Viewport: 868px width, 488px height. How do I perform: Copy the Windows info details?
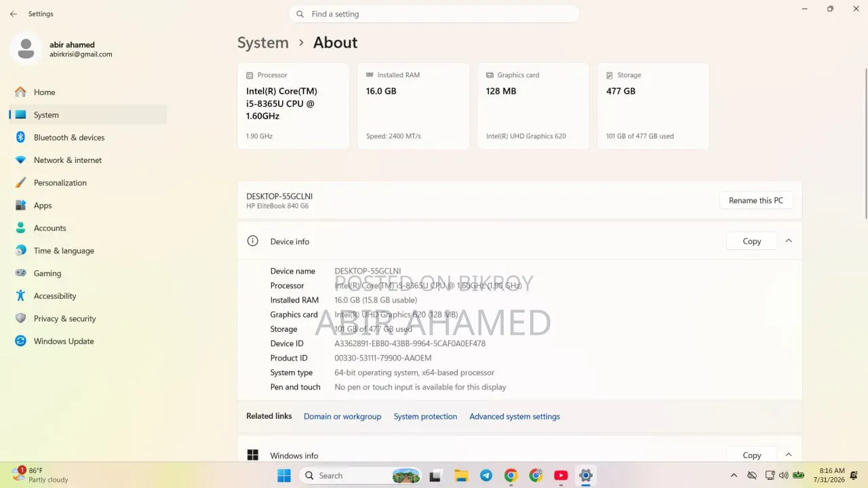pos(751,455)
